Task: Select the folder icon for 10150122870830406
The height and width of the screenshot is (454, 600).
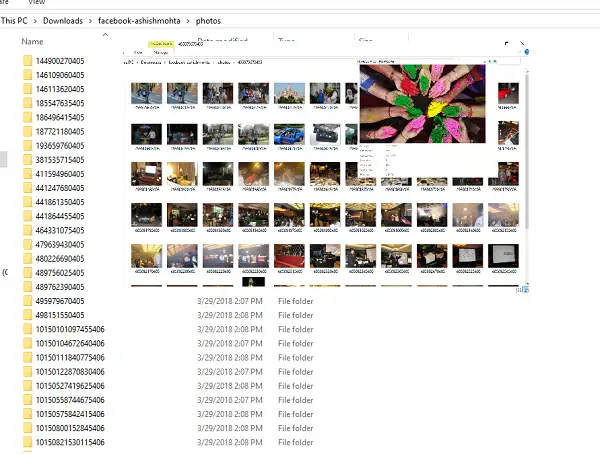Action: coord(28,372)
